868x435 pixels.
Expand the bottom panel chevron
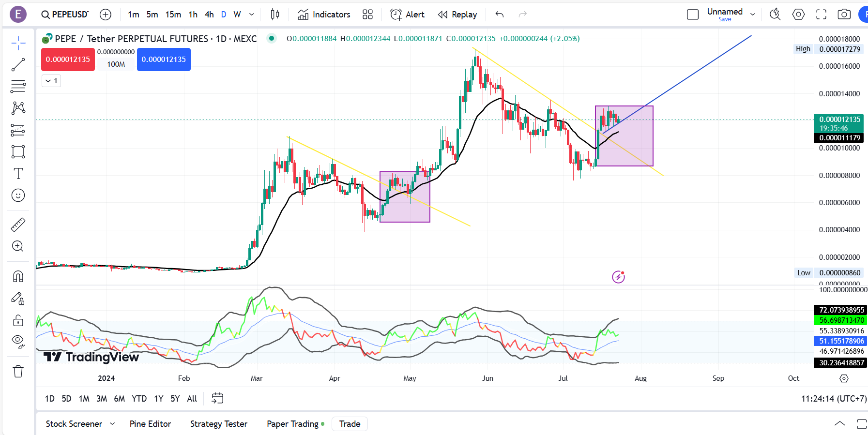(840, 424)
